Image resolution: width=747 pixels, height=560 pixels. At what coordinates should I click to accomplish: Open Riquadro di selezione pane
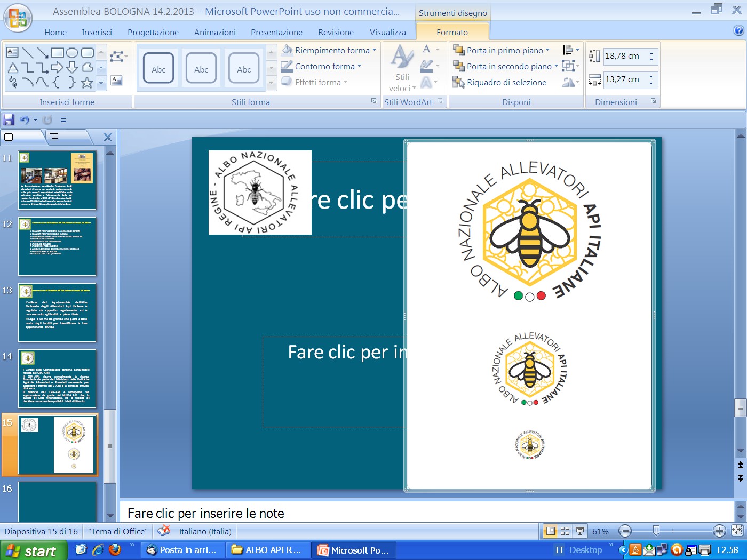[x=499, y=82]
